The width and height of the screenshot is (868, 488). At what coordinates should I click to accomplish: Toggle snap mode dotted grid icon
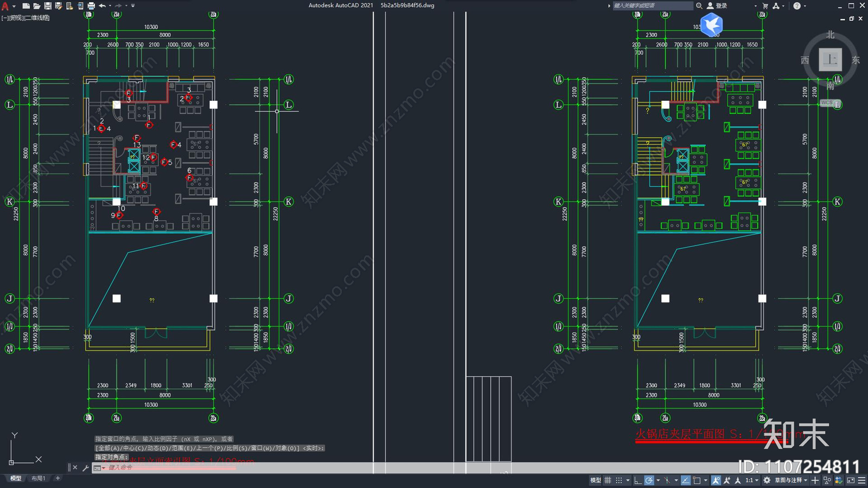(619, 480)
